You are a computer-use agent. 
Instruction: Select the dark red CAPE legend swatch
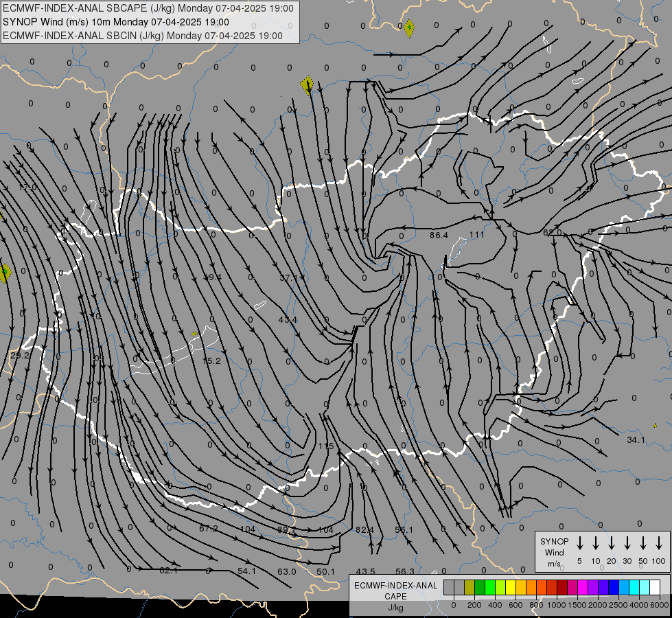coord(562,588)
